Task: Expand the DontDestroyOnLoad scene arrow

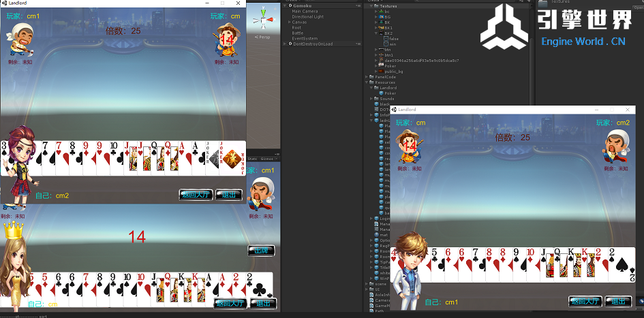Action: pyautogui.click(x=285, y=44)
